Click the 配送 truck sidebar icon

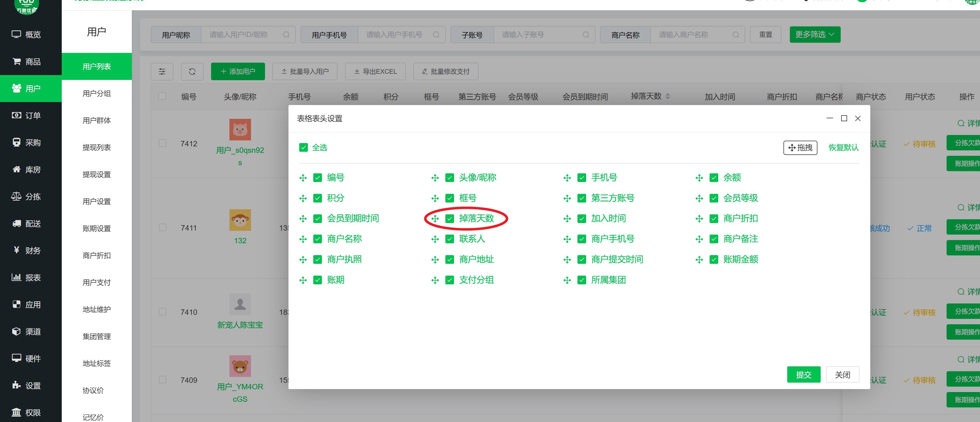click(16, 223)
